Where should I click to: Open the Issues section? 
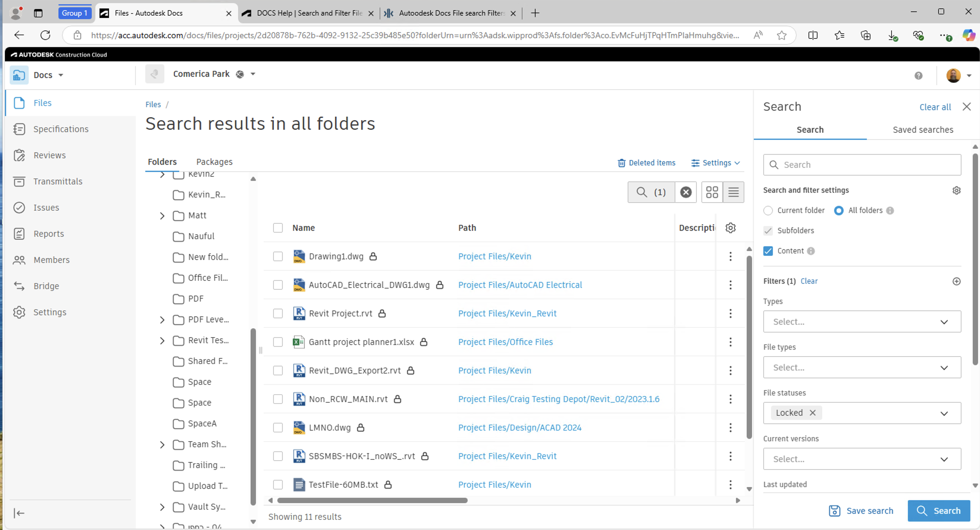click(x=46, y=208)
